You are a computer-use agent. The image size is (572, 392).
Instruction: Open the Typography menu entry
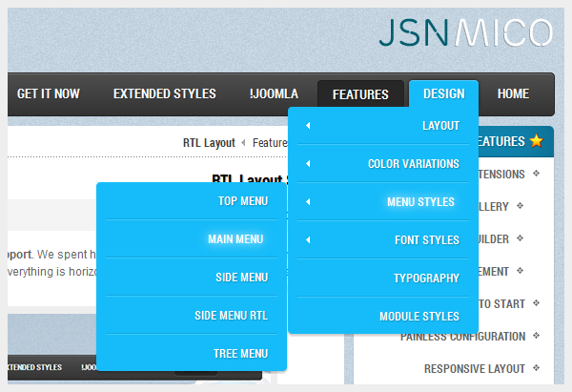[x=426, y=279]
